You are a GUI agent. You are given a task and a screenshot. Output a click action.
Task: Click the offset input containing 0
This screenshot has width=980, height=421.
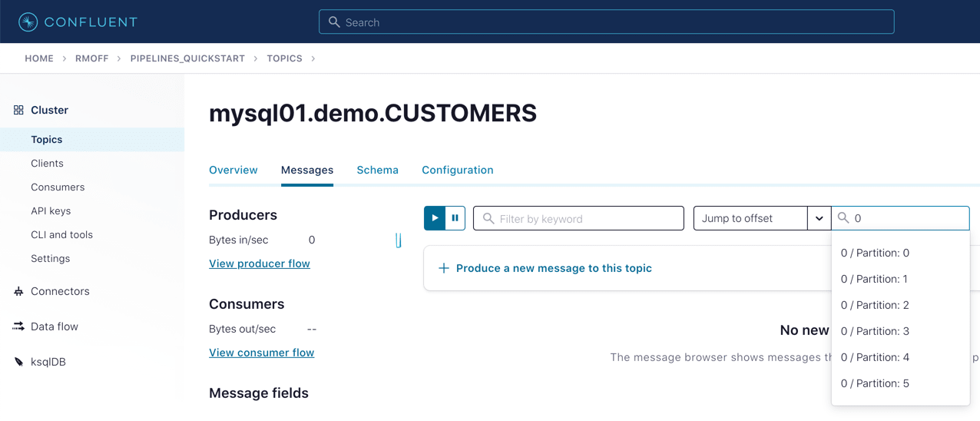pyautogui.click(x=900, y=218)
